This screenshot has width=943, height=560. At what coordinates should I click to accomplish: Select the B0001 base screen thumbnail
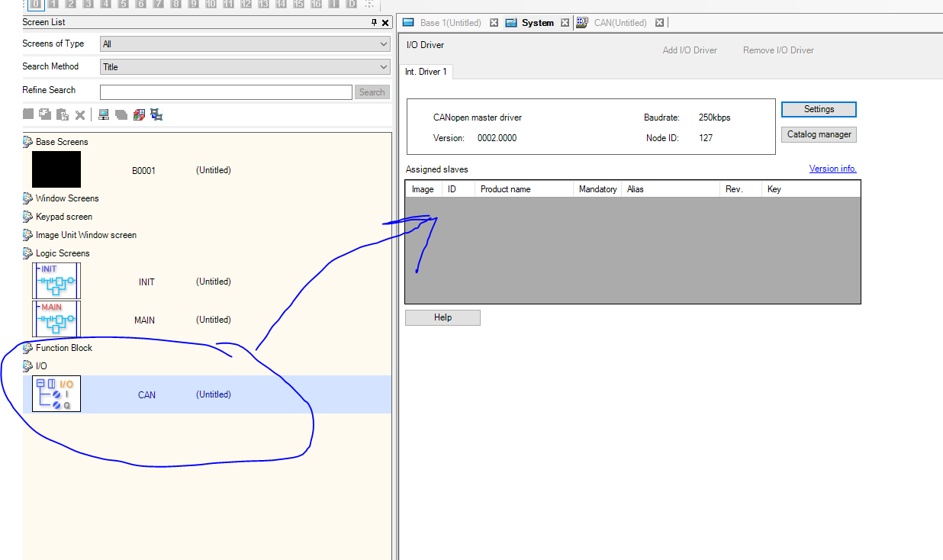(56, 169)
